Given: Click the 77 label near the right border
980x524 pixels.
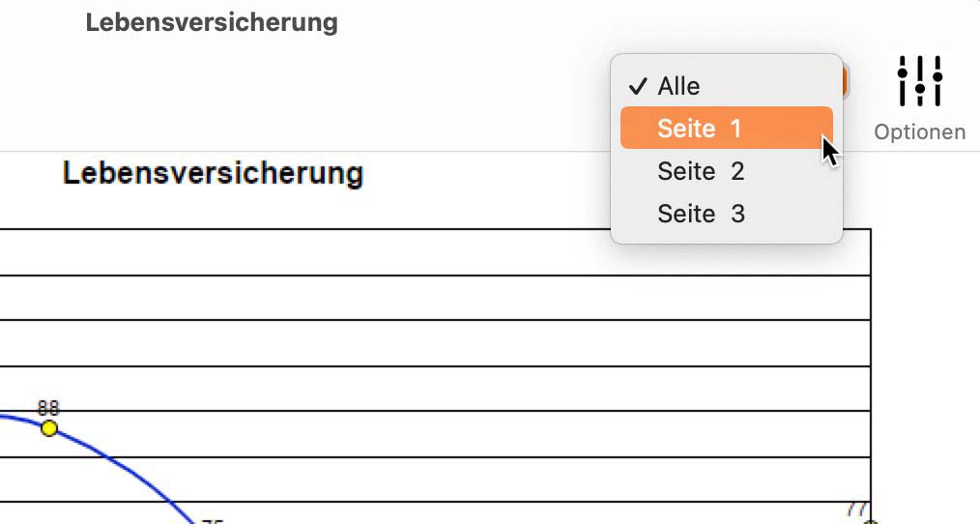Looking at the screenshot, I should click(857, 509).
